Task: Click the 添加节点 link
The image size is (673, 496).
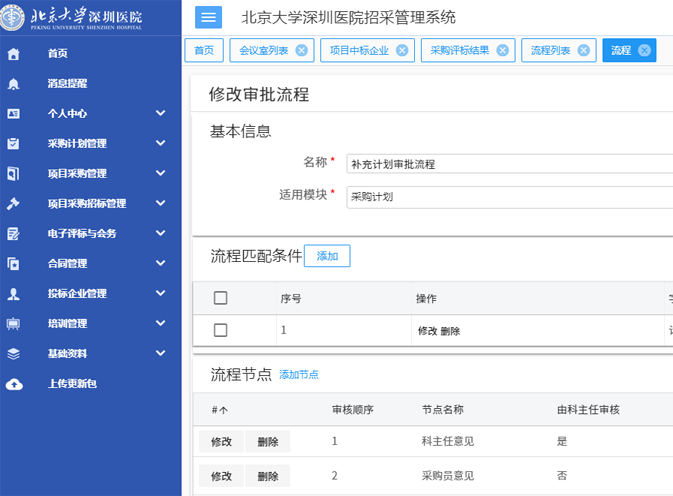Action: 298,375
